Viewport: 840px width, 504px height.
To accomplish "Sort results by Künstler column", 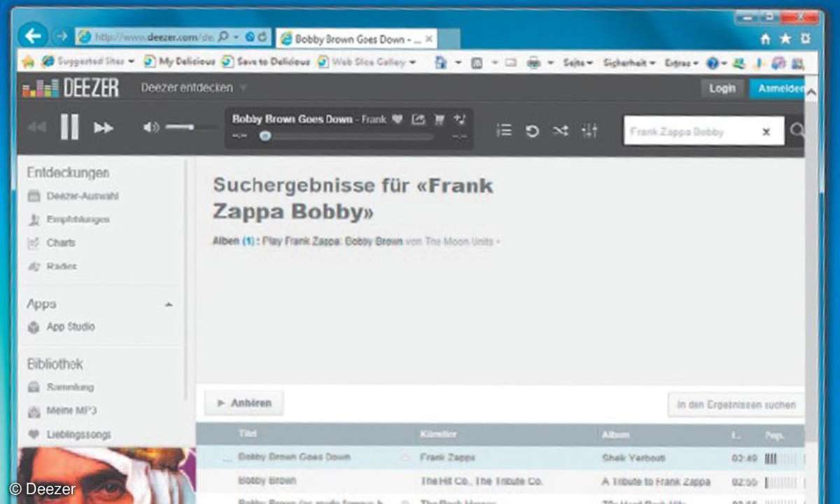I will 438,435.
